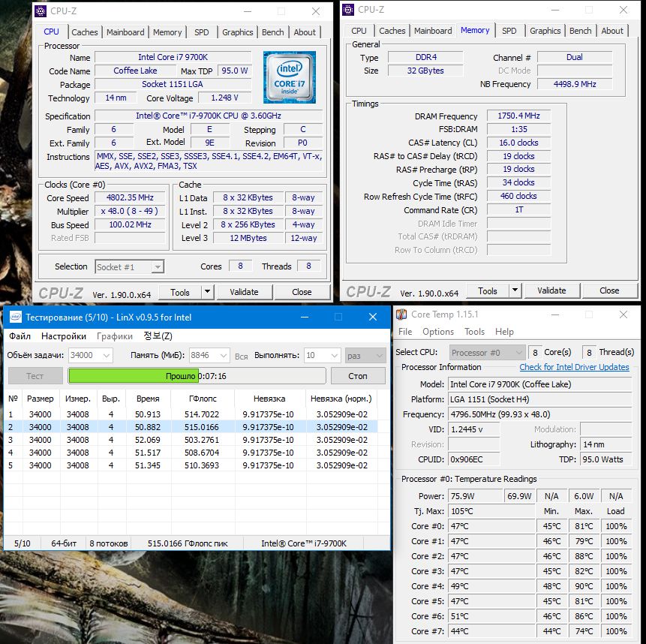Viewport: 646px width, 644px height.
Task: Open SPD tab in left CPU-Z window
Action: click(x=202, y=32)
